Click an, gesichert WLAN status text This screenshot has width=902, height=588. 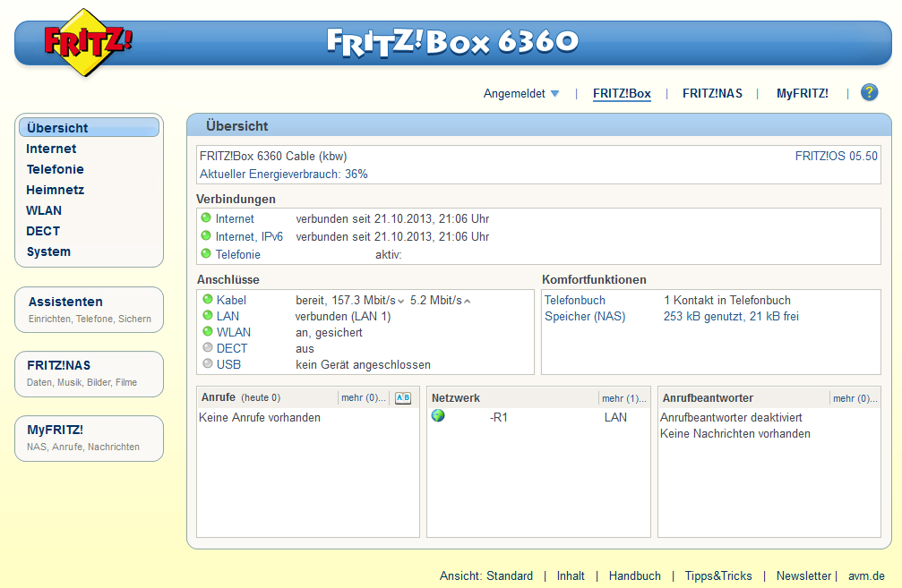pos(329,332)
